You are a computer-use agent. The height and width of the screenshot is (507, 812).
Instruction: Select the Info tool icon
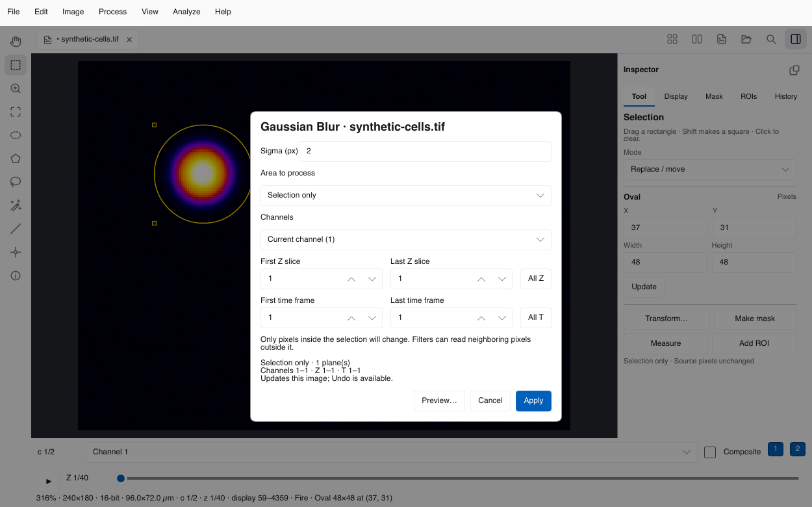(16, 276)
